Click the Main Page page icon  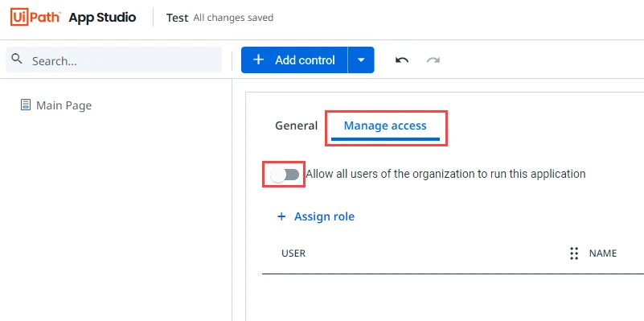point(26,105)
